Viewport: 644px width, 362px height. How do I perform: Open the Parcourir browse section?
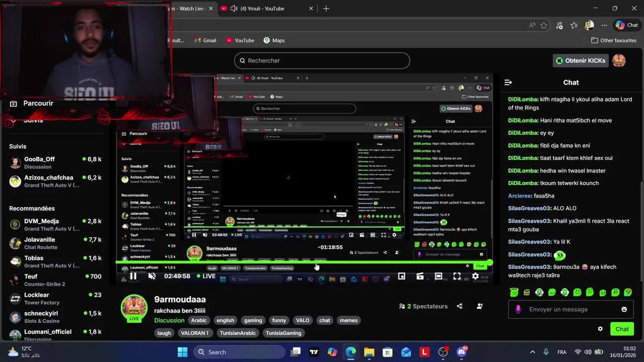tap(33, 103)
